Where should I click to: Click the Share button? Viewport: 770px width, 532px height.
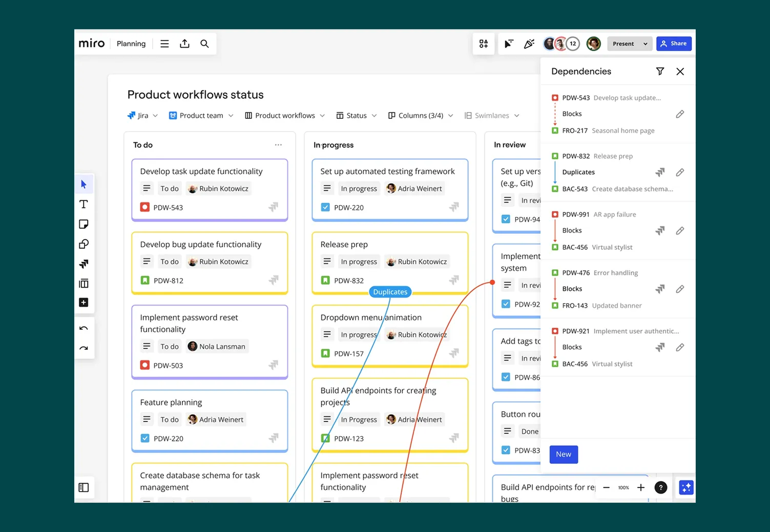[674, 44]
